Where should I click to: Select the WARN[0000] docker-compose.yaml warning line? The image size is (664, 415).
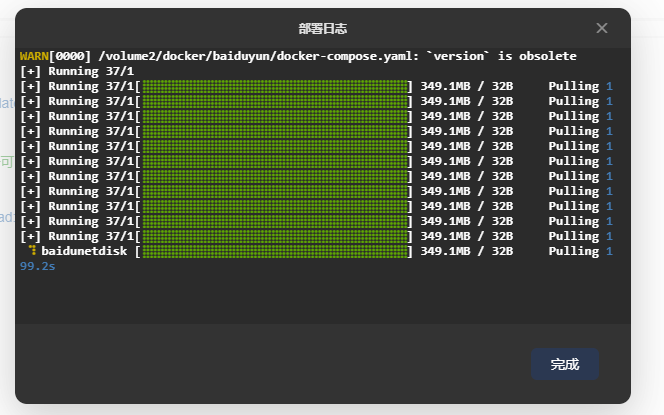click(x=298, y=56)
